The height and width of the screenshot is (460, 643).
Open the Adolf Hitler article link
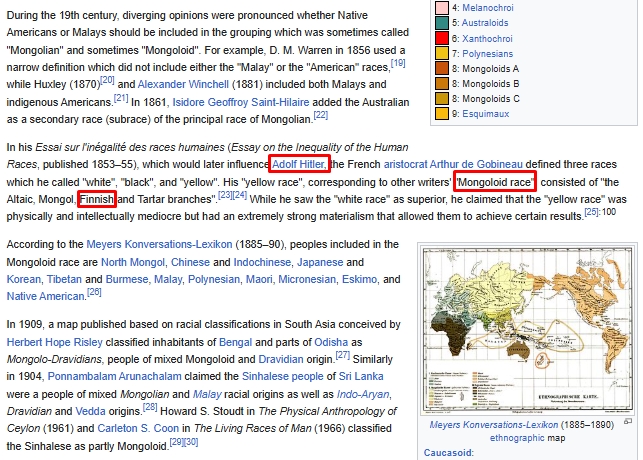point(298,164)
